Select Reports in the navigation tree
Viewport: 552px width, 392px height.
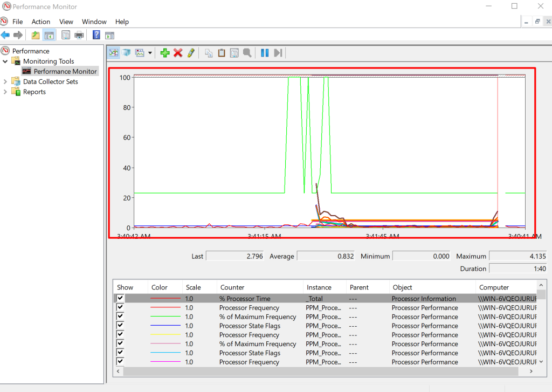[34, 92]
